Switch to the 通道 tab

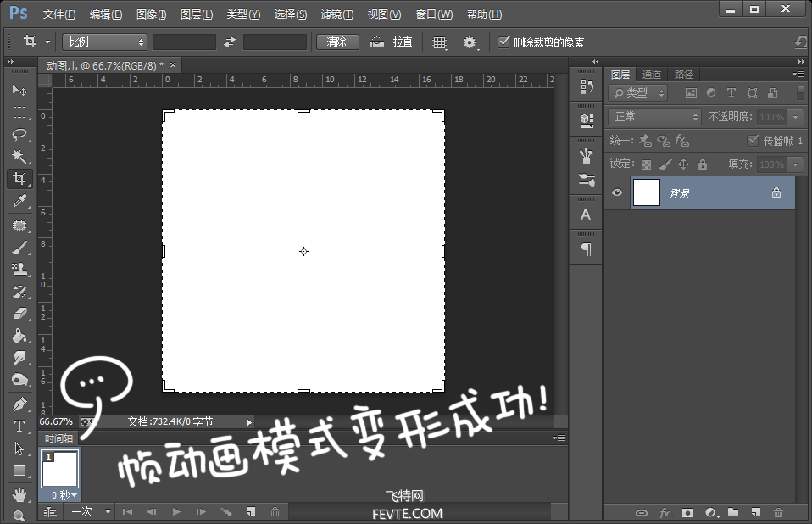652,75
